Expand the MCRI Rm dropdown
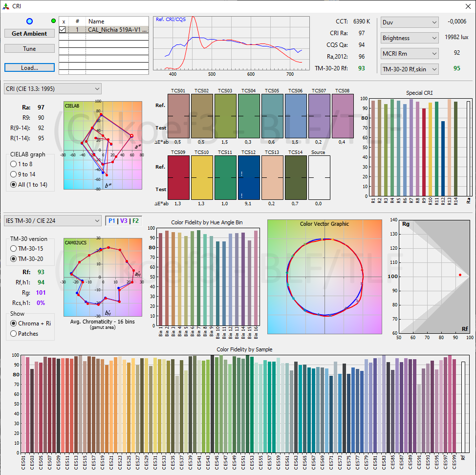Screen dimensions: 476x475 409,54
